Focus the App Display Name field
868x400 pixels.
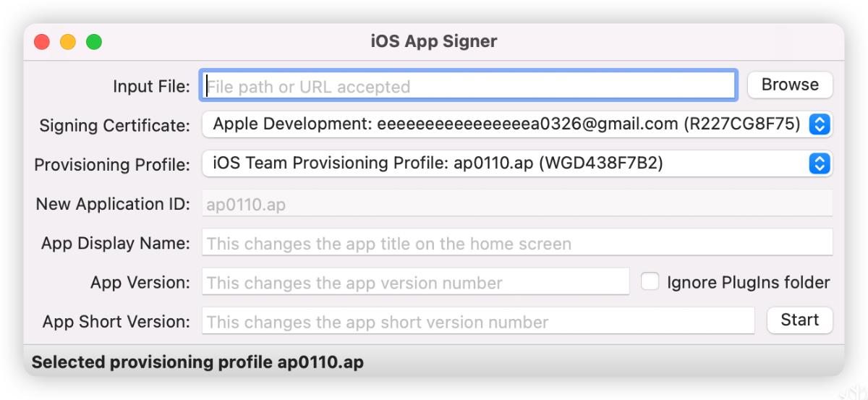pos(517,243)
